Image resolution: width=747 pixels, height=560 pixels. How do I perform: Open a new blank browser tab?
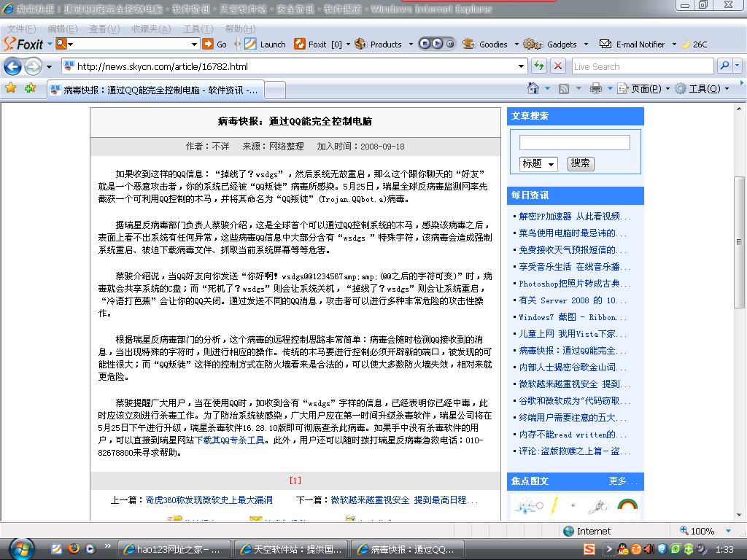pyautogui.click(x=275, y=90)
